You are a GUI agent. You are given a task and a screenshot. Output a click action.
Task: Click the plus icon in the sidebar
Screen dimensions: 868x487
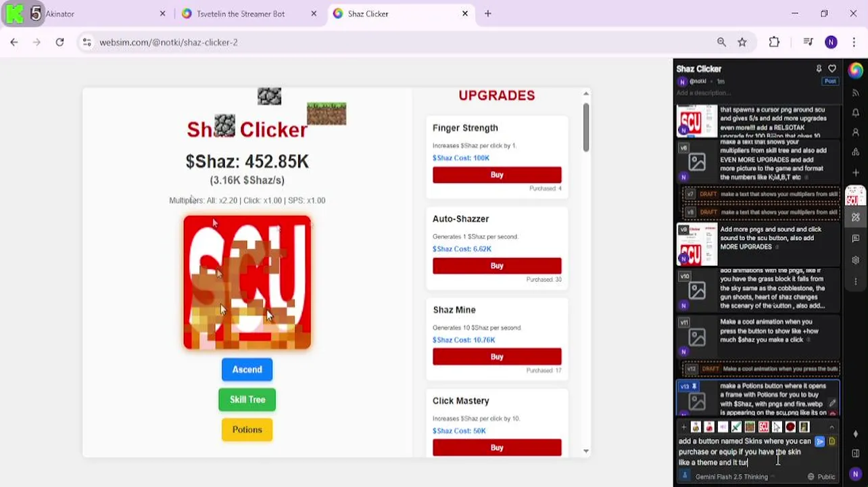(x=856, y=172)
